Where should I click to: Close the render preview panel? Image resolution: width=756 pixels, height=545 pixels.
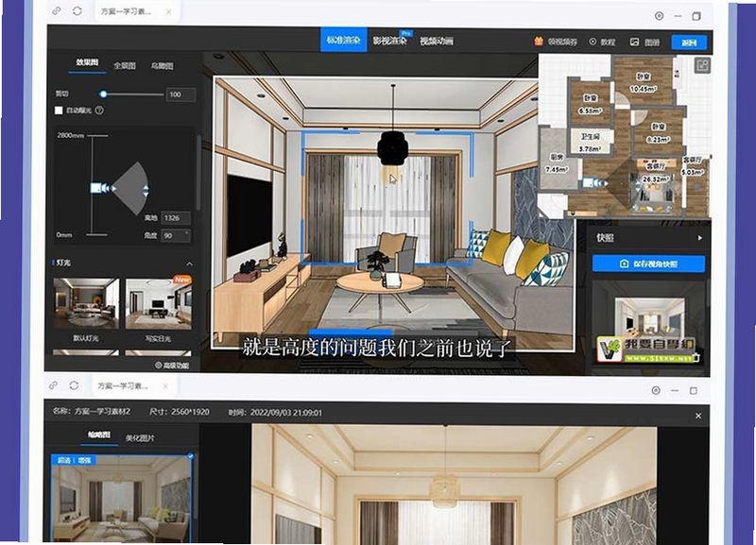[698, 416]
